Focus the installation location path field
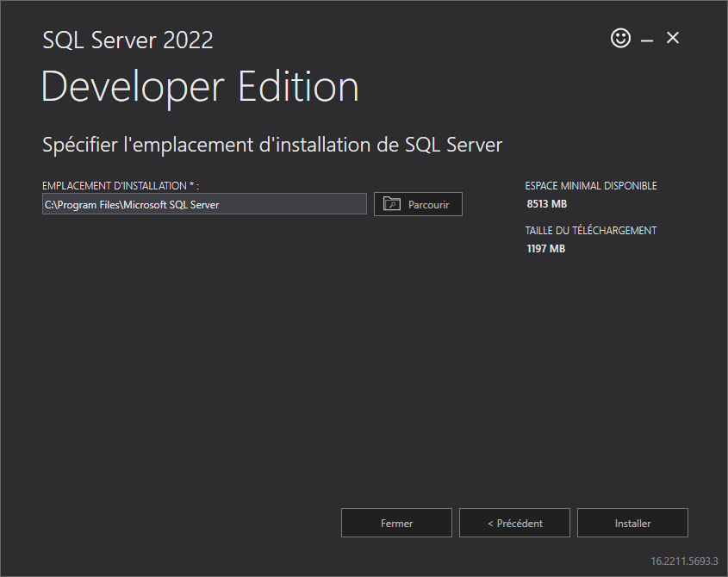Image resolution: width=728 pixels, height=577 pixels. pyautogui.click(x=204, y=204)
